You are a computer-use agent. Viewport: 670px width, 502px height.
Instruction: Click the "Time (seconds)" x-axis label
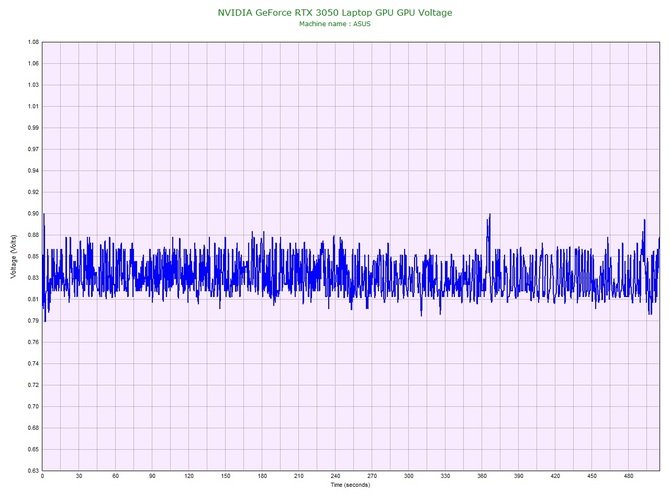click(350, 485)
